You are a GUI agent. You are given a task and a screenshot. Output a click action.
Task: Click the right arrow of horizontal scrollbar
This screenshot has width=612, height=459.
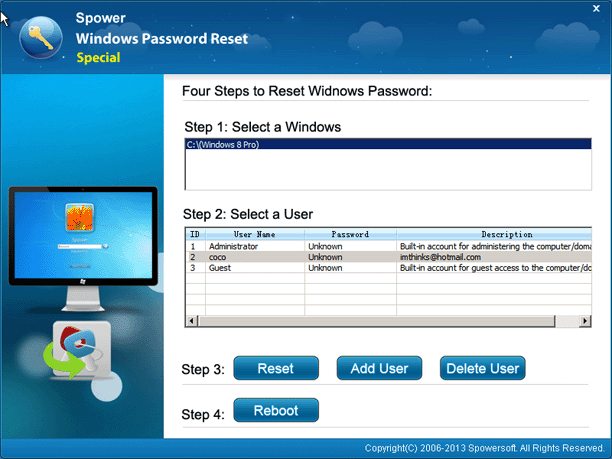click(585, 321)
